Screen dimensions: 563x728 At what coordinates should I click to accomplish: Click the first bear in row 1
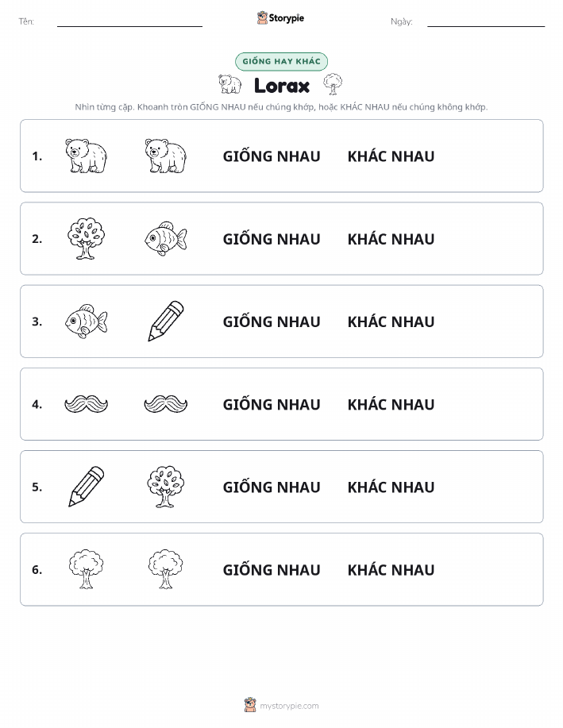86,156
